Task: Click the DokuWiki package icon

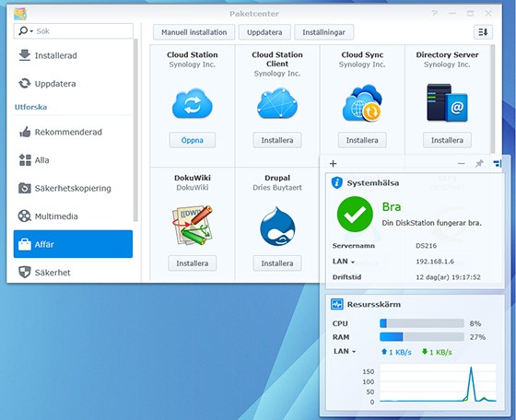Action: tap(193, 226)
